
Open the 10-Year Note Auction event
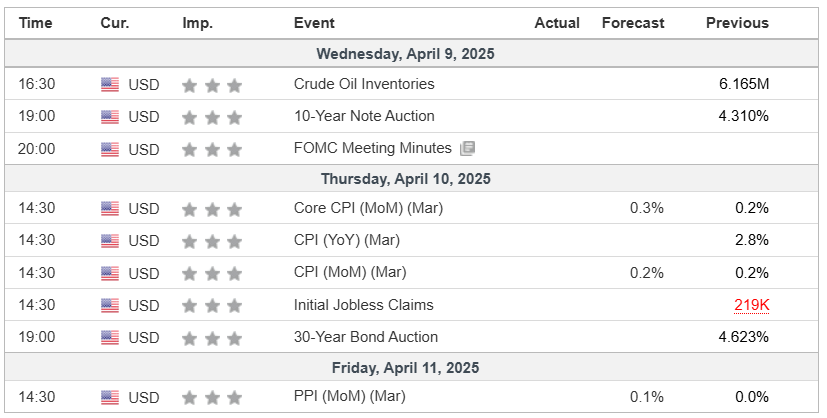(x=363, y=117)
